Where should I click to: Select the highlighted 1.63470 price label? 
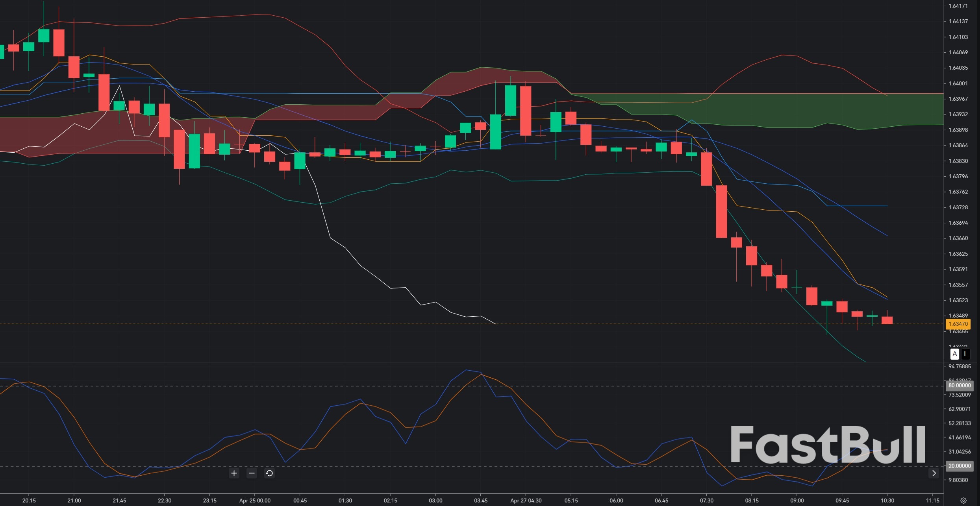coord(958,324)
